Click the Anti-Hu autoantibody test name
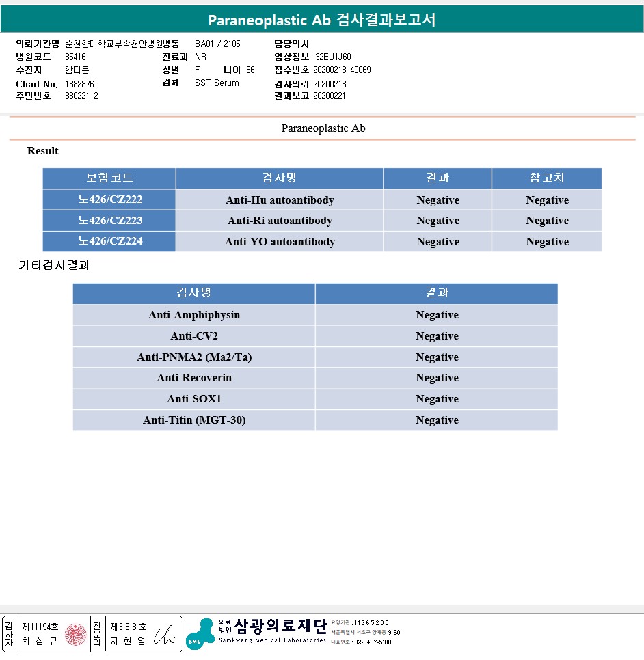Viewport: 644px width, 660px height. [280, 200]
